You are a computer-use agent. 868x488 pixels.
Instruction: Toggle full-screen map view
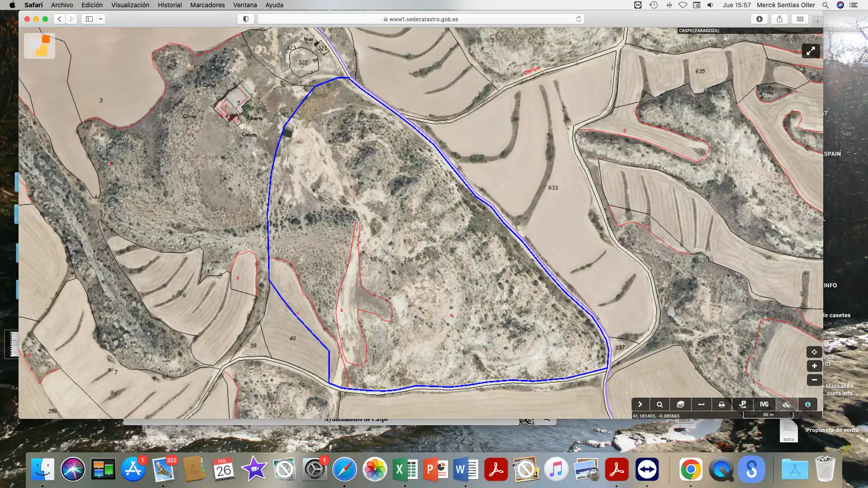[x=811, y=51]
